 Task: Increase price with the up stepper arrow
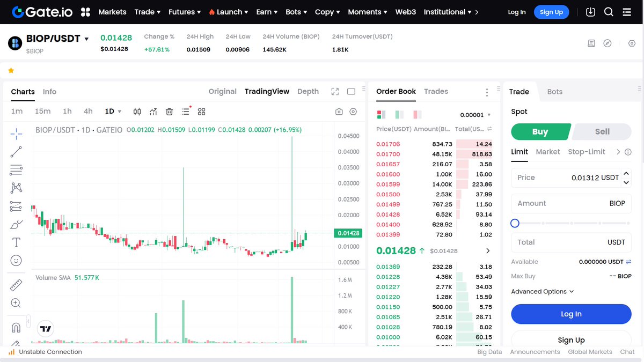tap(626, 173)
